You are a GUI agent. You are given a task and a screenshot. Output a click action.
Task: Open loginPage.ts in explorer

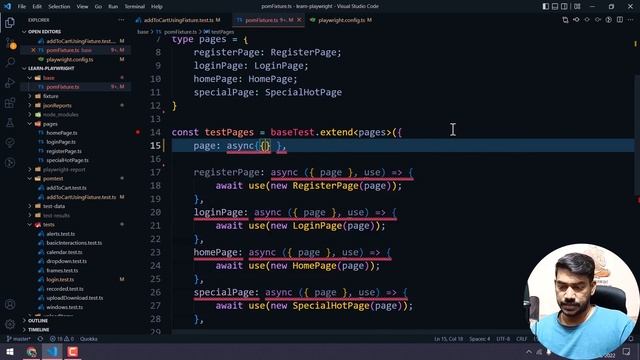click(61, 142)
